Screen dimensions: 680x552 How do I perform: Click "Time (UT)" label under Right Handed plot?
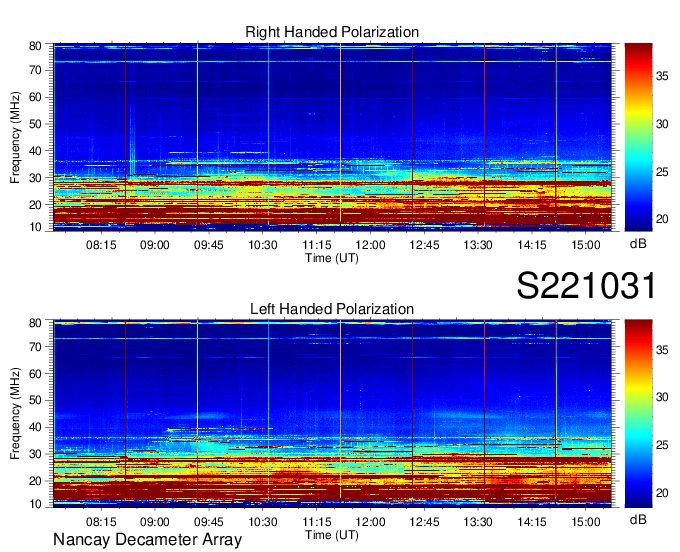pos(332,258)
